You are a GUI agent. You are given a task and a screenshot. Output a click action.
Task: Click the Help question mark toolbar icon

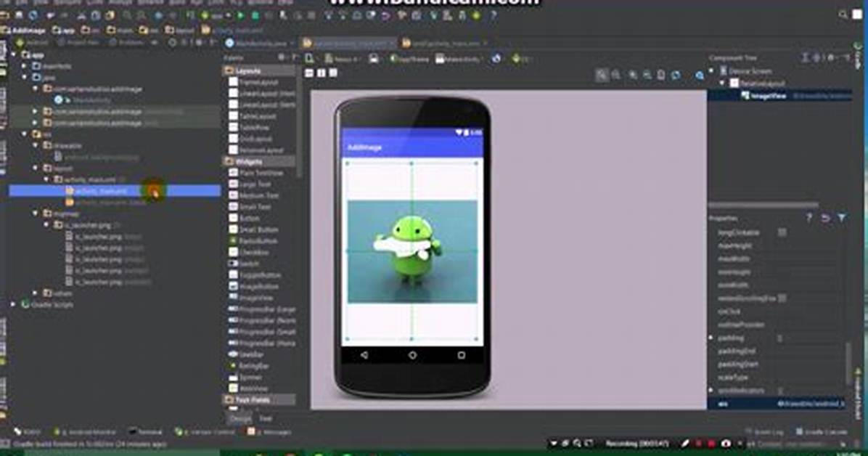point(493,16)
